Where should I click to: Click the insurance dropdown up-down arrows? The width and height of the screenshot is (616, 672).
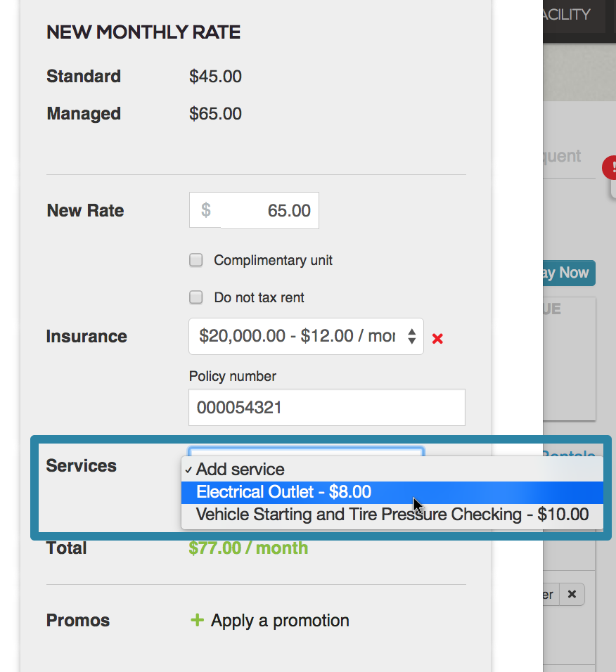point(412,336)
